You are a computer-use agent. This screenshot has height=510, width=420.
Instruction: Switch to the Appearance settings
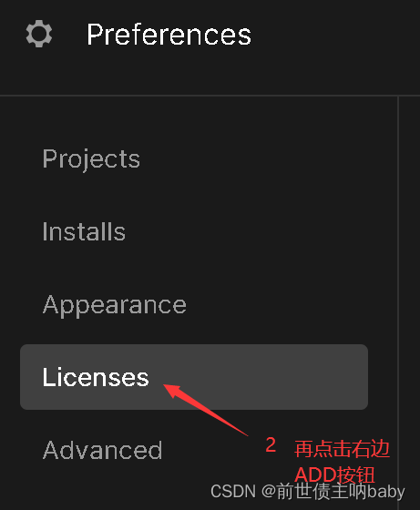pos(115,305)
